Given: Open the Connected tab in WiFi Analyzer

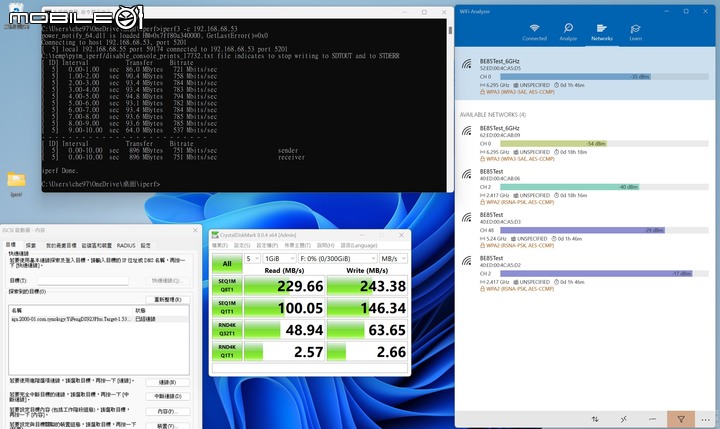Looking at the screenshot, I should click(x=534, y=33).
